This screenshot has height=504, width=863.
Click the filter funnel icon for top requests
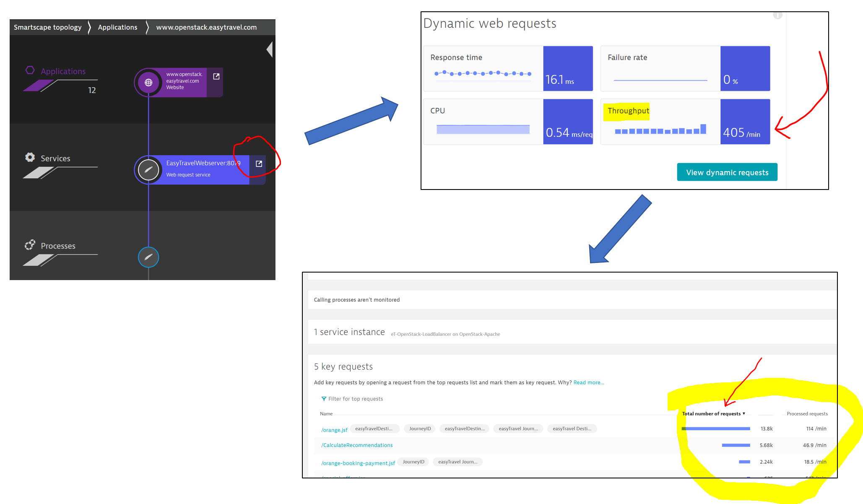tap(324, 399)
